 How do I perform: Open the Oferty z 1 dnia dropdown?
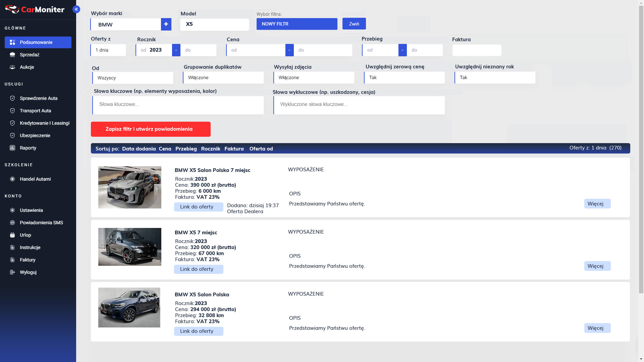click(108, 50)
